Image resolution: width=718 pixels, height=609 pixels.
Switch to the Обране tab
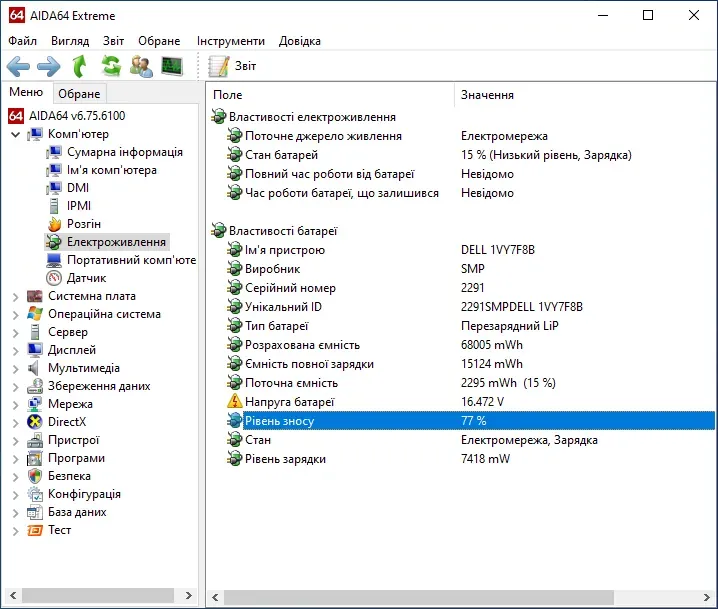coord(78,94)
